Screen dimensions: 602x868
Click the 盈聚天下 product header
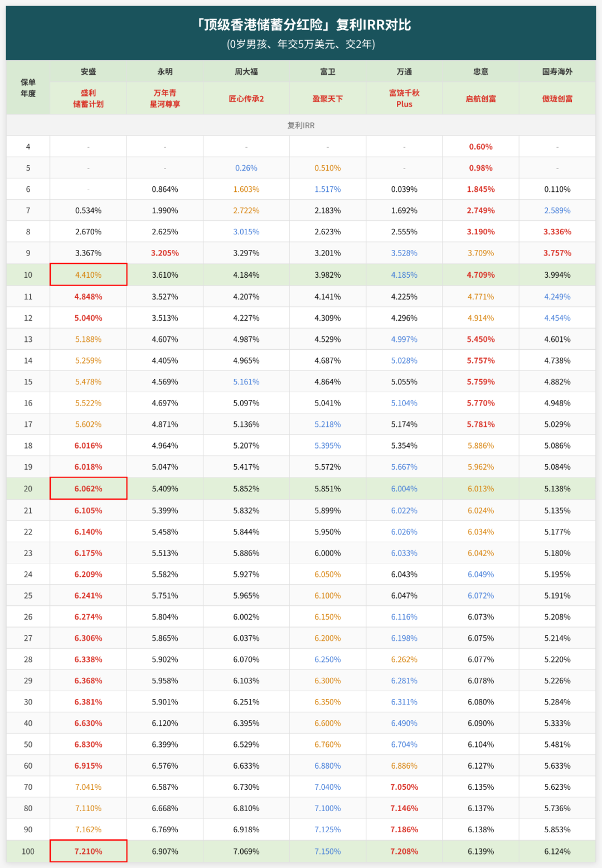(x=328, y=99)
